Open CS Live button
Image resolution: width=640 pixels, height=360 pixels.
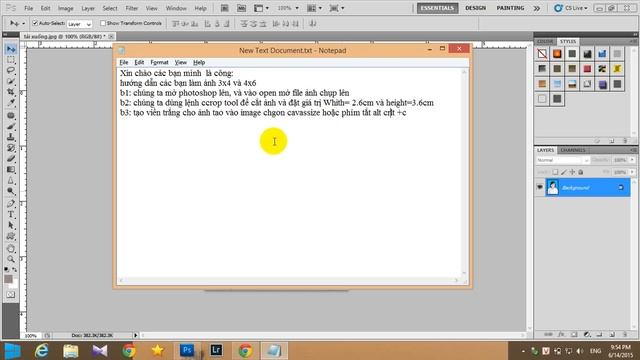click(571, 8)
